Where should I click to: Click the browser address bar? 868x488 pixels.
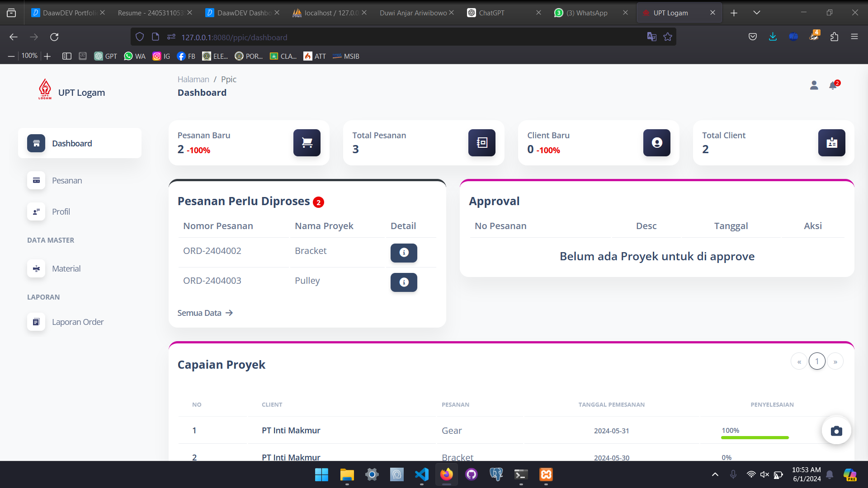[x=407, y=37]
